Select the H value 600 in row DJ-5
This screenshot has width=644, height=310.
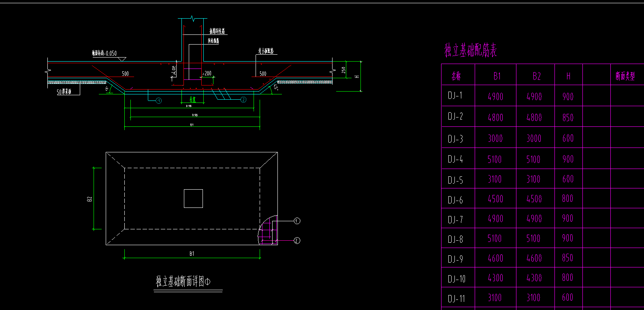[x=568, y=179]
